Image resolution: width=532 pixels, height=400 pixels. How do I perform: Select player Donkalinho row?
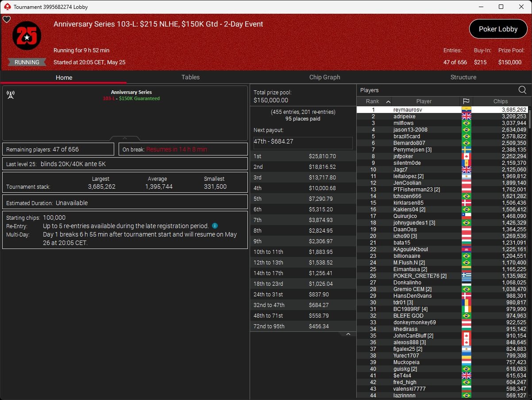(x=443, y=283)
